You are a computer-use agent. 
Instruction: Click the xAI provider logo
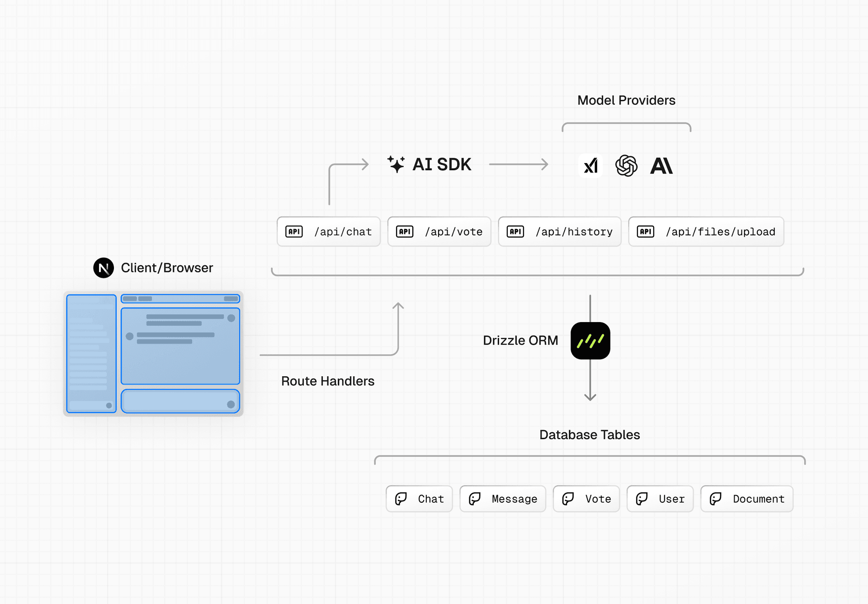[x=590, y=165]
